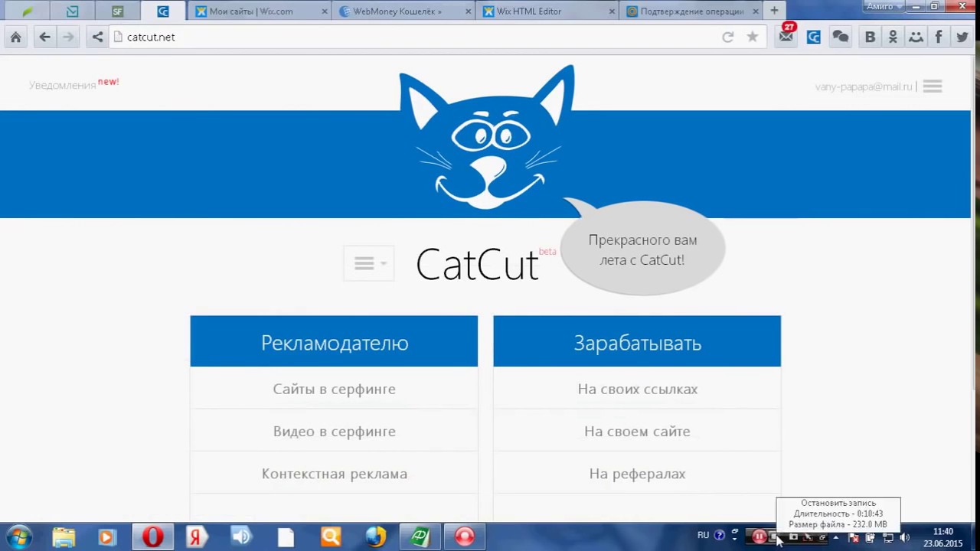Open На рефералах
Screen dimensions: 980x551
click(637, 474)
